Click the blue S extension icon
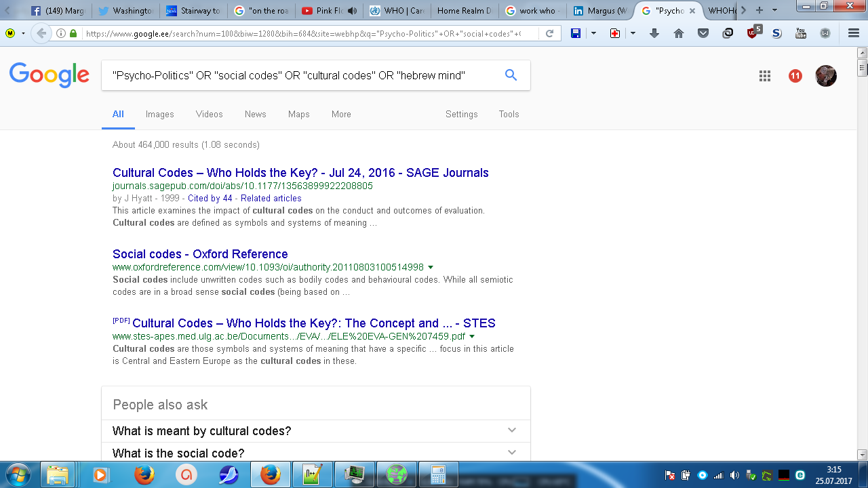 pyautogui.click(x=776, y=33)
